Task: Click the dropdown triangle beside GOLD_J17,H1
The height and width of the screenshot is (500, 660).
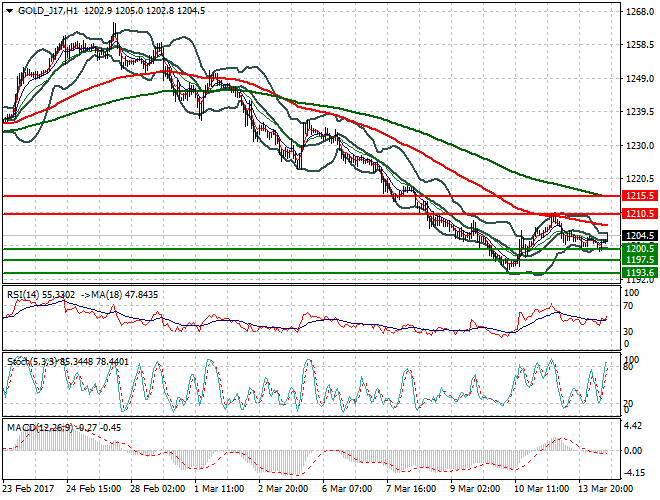Action: (x=9, y=9)
